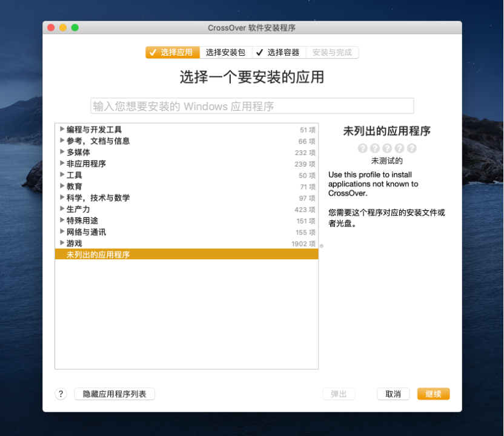Expand the 编程与开发工具 category

point(62,129)
